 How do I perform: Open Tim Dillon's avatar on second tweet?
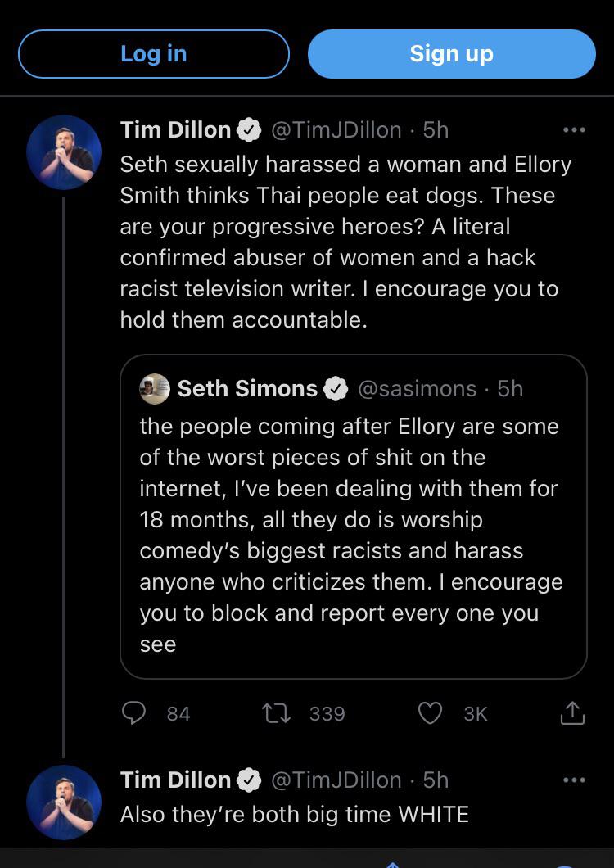[64, 802]
